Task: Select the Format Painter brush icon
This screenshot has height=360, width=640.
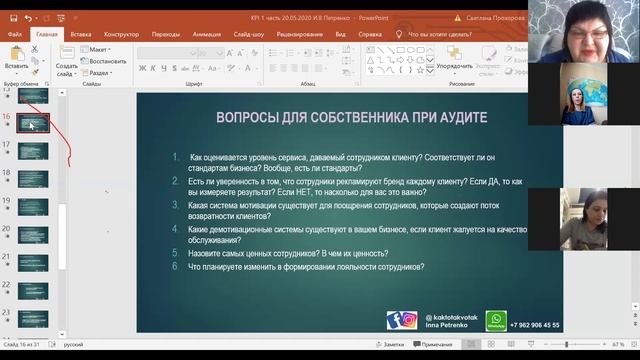Action: [35, 72]
